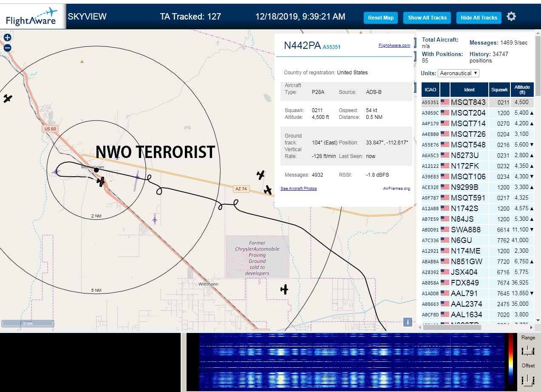Image resolution: width=541 pixels, height=392 pixels.
Task: Click US flag in FDX849 row
Action: (445, 283)
